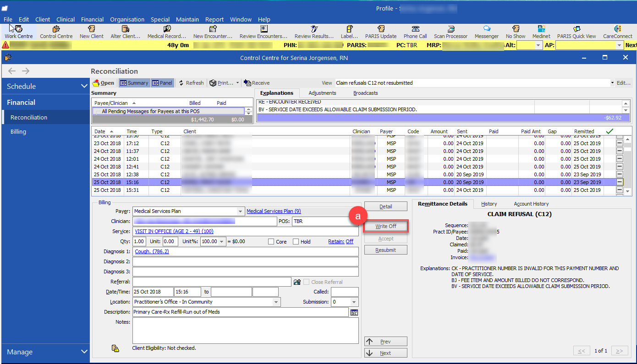
Task: Click the PARIS Quick View icon
Action: [x=577, y=32]
